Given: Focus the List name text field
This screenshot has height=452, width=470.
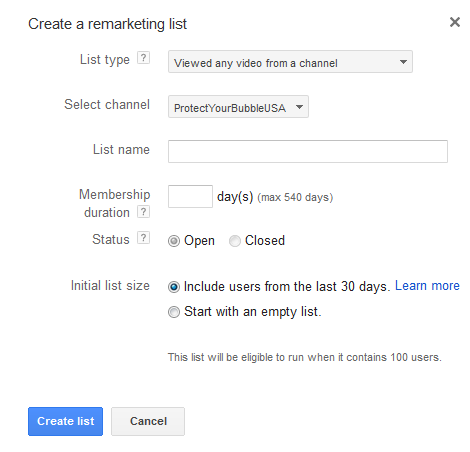Looking at the screenshot, I should (308, 152).
